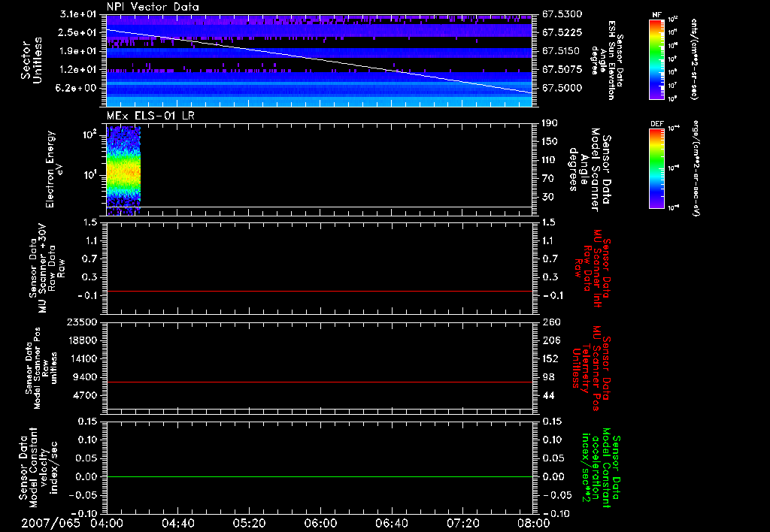Click the 04:40 time tick label
The image size is (770, 532).
[x=177, y=523]
